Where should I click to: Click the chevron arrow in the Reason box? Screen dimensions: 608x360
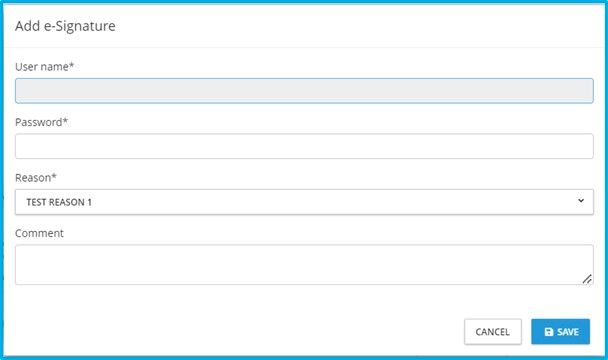(581, 201)
